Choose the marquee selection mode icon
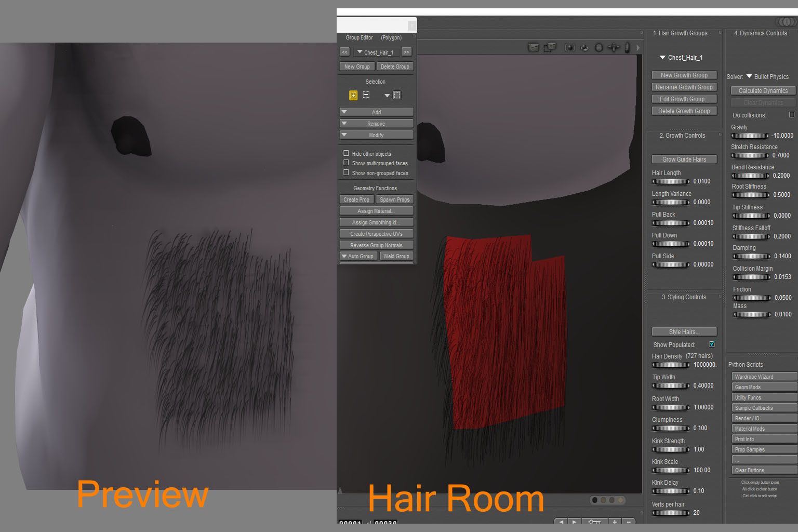Image resolution: width=798 pixels, height=532 pixels. click(x=397, y=95)
